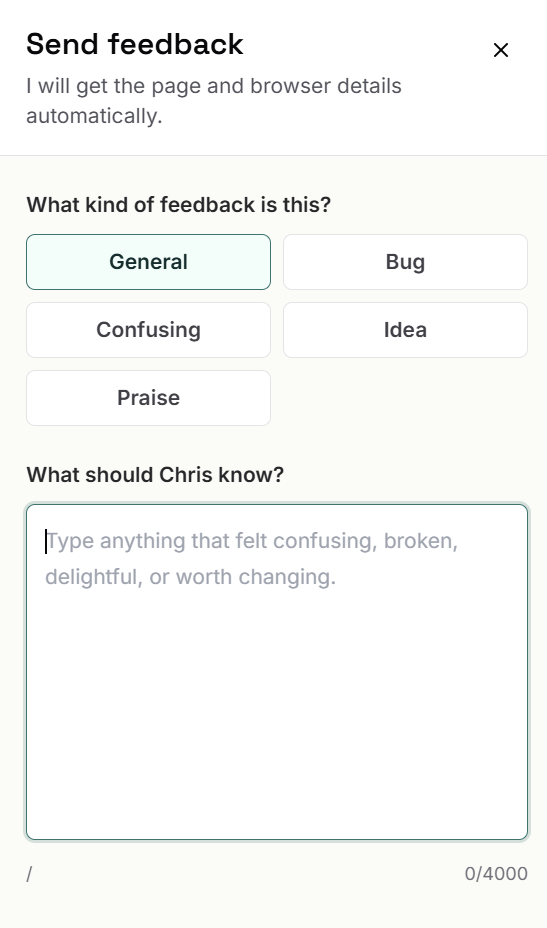The width and height of the screenshot is (547, 928).
Task: Set the feedback type to Praise
Action: (x=149, y=398)
